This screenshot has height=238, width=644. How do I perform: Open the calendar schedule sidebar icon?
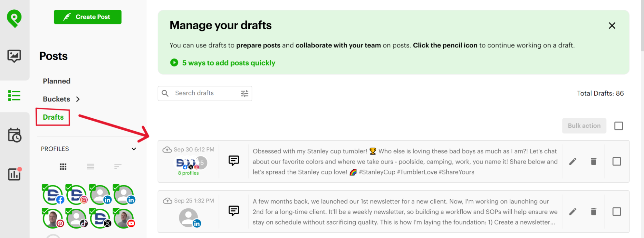tap(14, 135)
